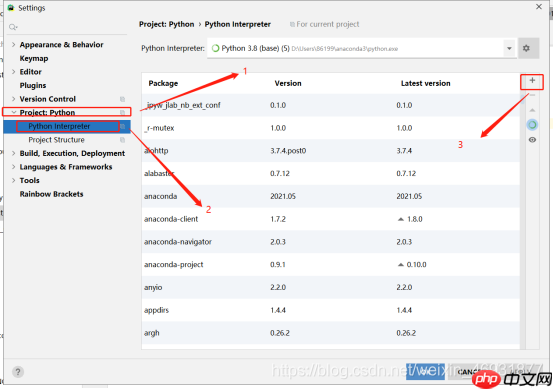The width and height of the screenshot is (553, 389).
Task: Click the upgrade package up-arrow icon
Action: click(532, 110)
